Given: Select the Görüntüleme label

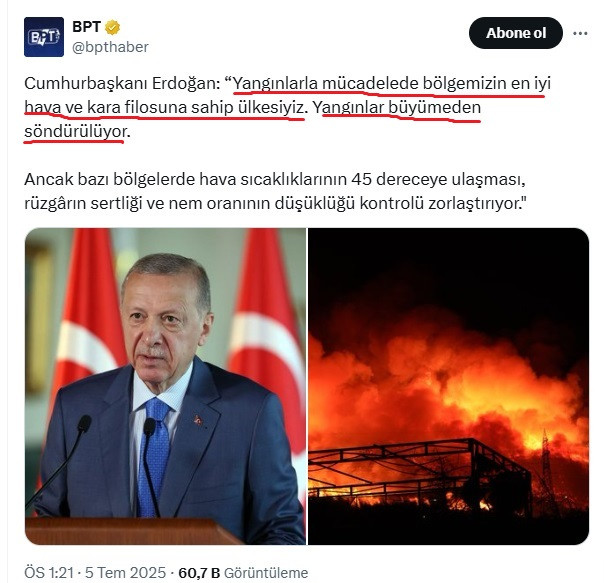Looking at the screenshot, I should (266, 573).
